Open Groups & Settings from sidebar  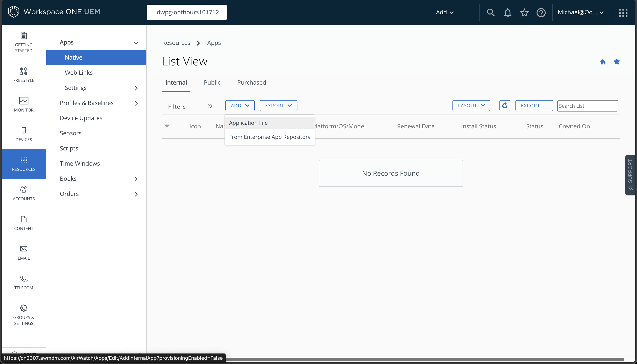(x=24, y=315)
